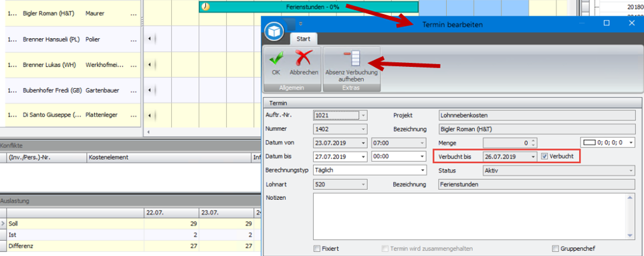Select the Start ribbon tab
This screenshot has height=256, width=644.
(x=303, y=39)
